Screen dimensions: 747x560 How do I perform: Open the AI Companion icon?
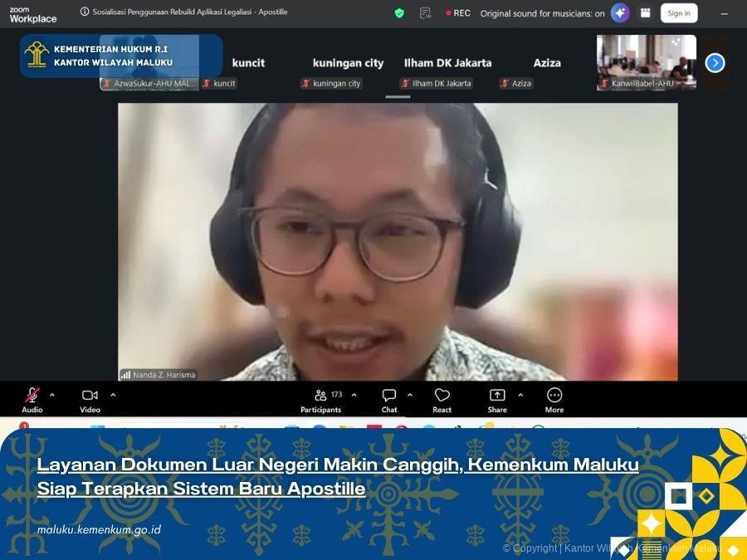619,12
